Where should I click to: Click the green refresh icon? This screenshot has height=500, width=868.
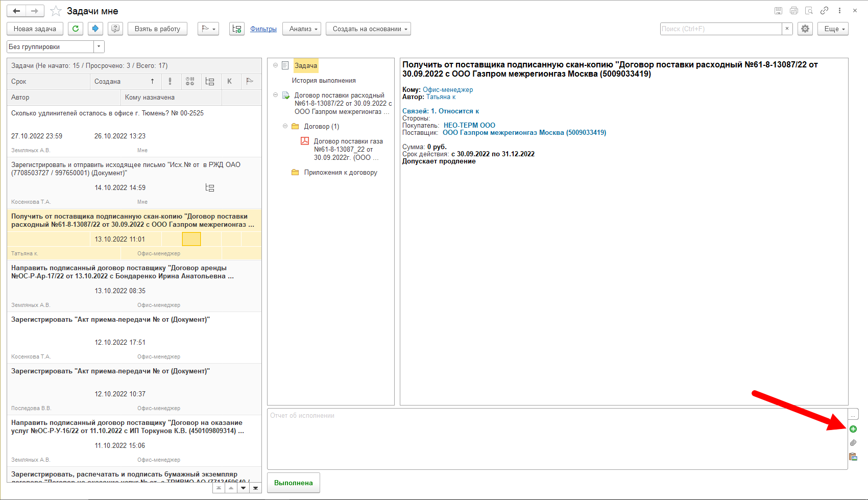click(x=76, y=29)
